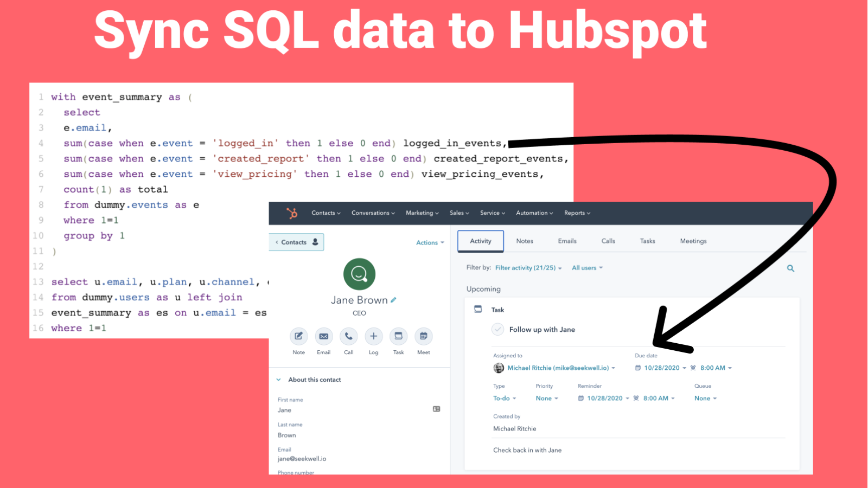Switch to the Emails tab
868x488 pixels.
point(567,241)
